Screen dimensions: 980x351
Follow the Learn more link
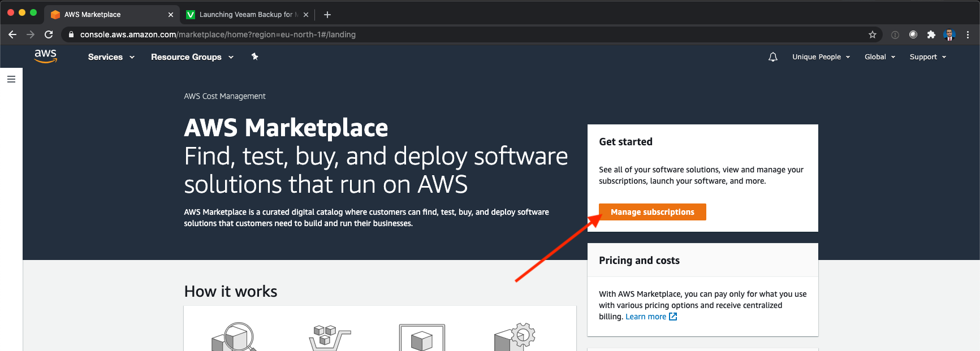pyautogui.click(x=645, y=317)
